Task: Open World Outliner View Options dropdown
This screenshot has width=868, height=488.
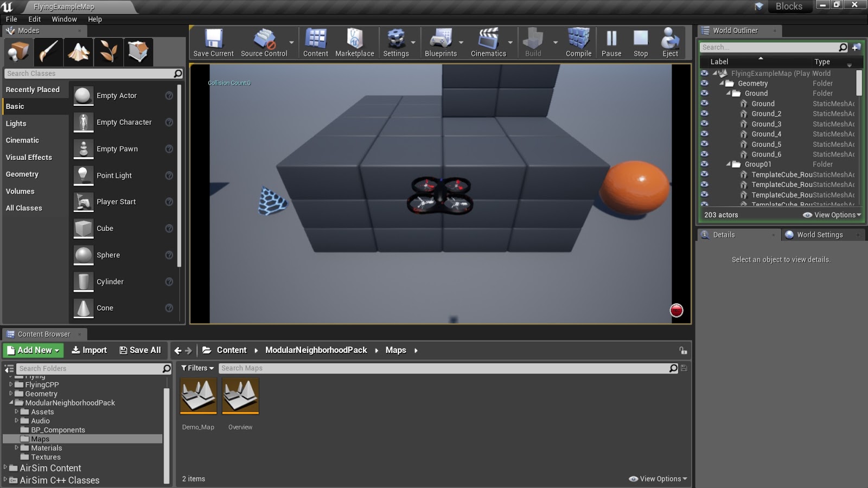Action: point(832,215)
